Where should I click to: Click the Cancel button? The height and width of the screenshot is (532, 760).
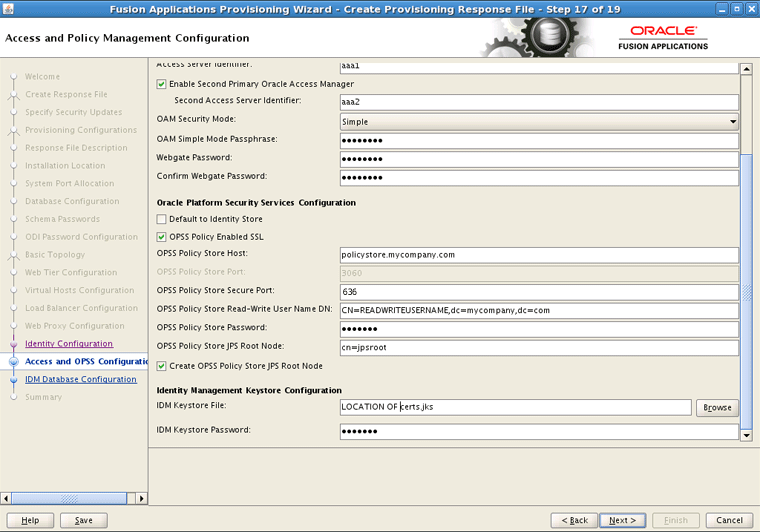pos(729,520)
